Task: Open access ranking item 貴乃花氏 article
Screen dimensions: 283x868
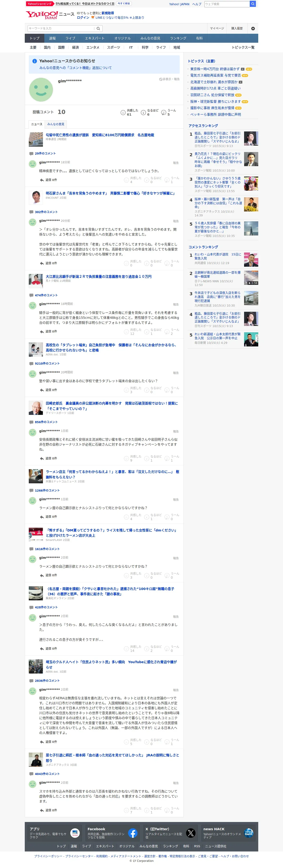Action: coord(218,160)
